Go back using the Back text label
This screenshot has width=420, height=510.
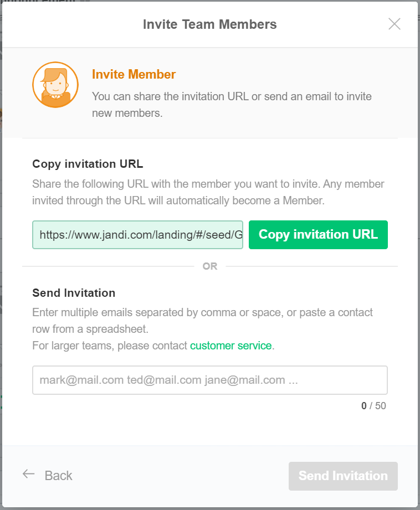pyautogui.click(x=58, y=476)
